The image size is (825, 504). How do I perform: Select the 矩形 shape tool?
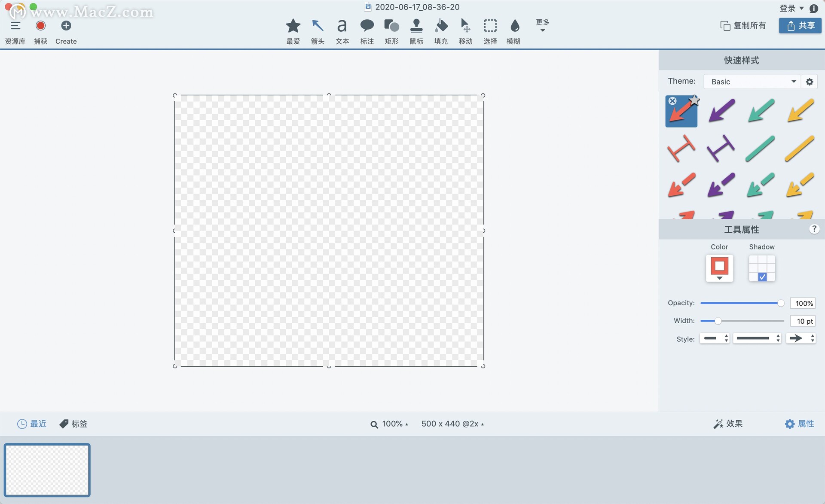pos(391,30)
